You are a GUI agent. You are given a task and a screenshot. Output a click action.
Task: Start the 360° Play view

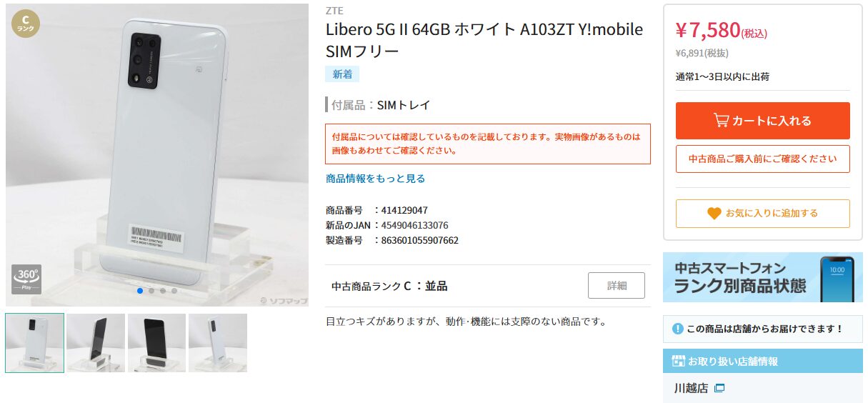26,279
